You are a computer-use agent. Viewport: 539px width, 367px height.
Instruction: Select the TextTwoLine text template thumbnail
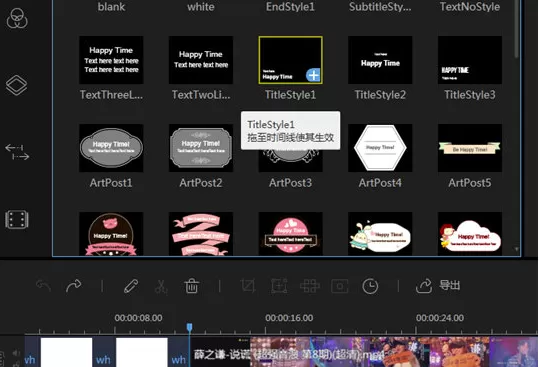(x=201, y=60)
